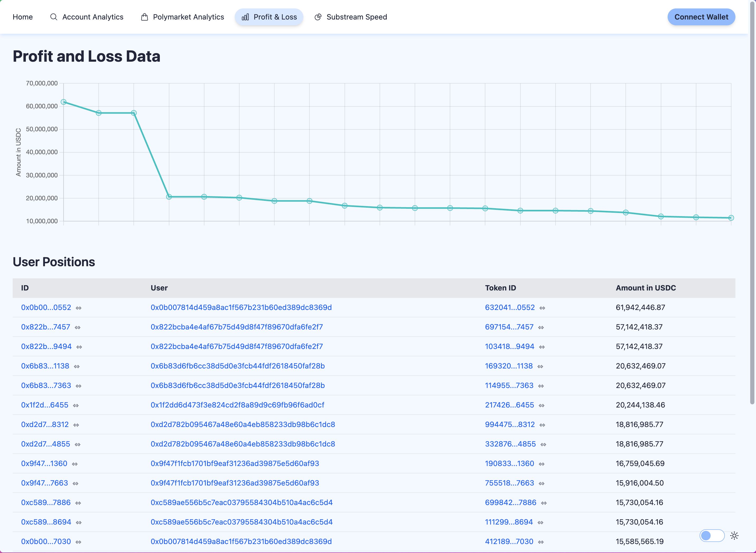Click the bar chart icon on Profit & Loss
756x553 pixels.
[245, 17]
